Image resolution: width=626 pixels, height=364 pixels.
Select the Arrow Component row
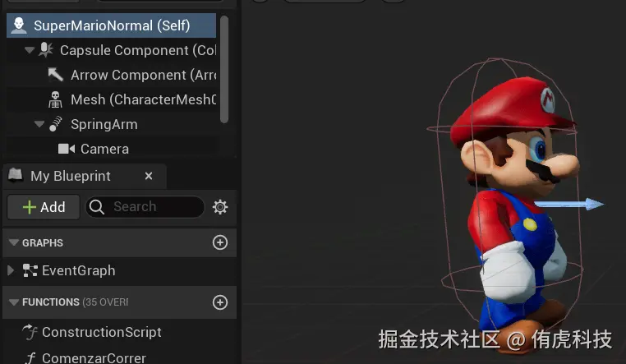[112, 75]
